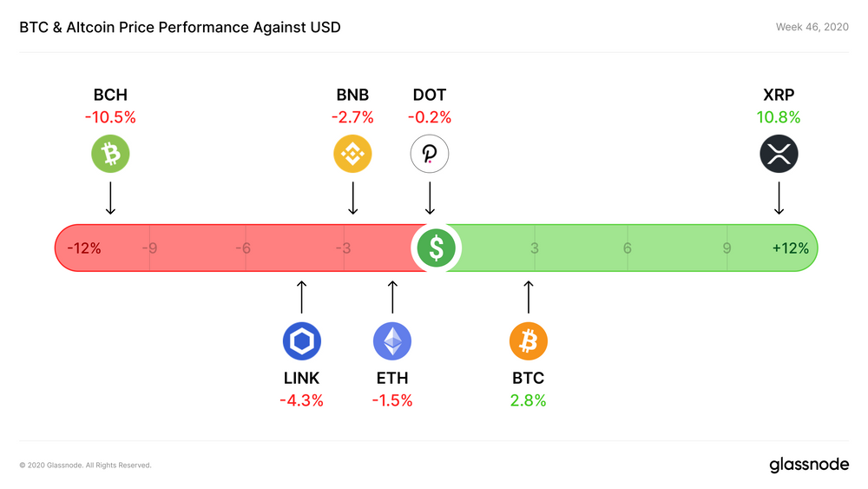
Task: Click the BCH -10.5% loss value
Action: 110,117
